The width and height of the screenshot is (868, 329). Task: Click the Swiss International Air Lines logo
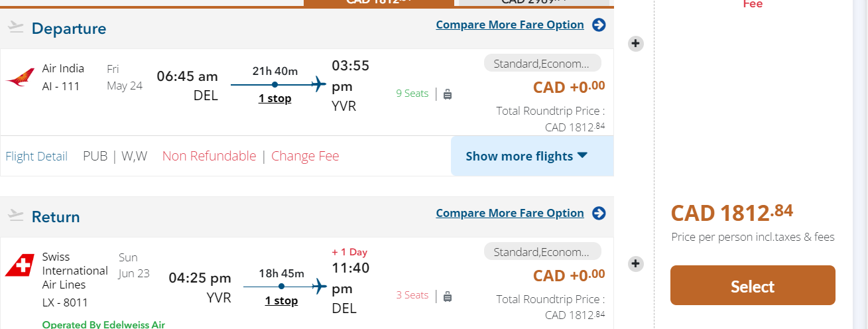coord(20,266)
